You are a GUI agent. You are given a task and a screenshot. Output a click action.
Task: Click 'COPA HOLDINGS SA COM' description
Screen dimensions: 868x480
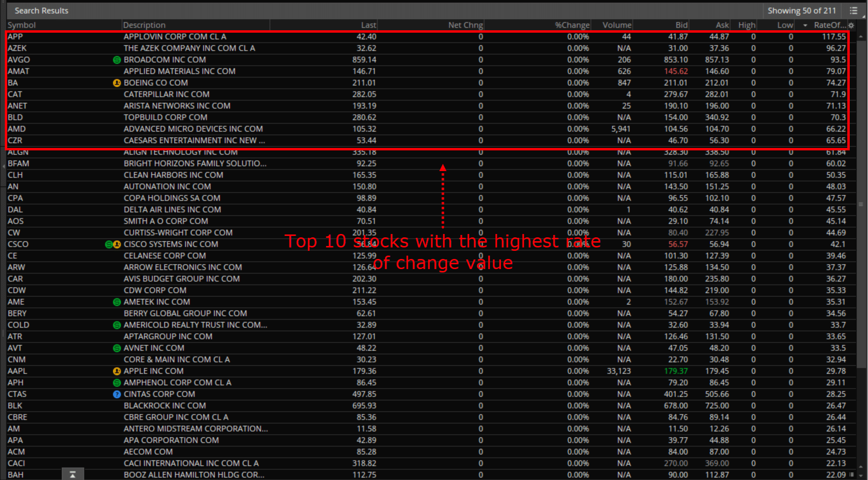(x=172, y=198)
